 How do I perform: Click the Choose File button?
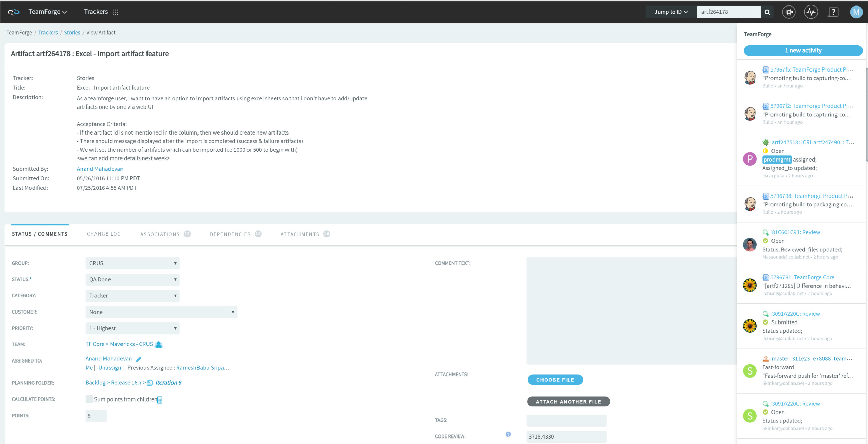(555, 380)
